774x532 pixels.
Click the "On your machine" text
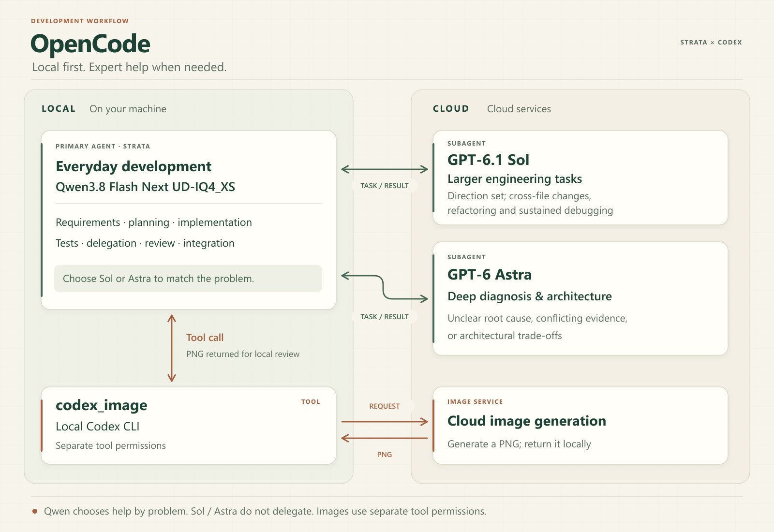click(x=128, y=109)
